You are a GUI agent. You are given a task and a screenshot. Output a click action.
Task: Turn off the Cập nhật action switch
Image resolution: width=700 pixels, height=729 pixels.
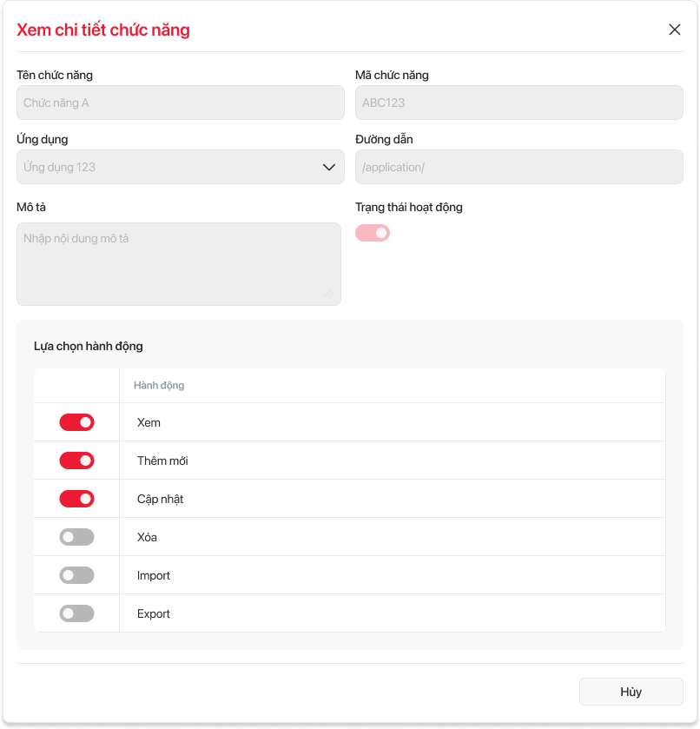click(x=76, y=499)
